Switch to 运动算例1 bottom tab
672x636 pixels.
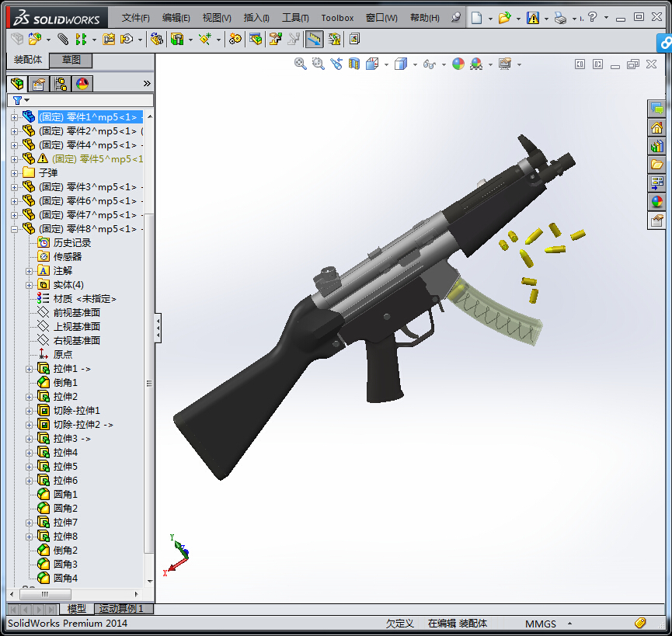122,609
